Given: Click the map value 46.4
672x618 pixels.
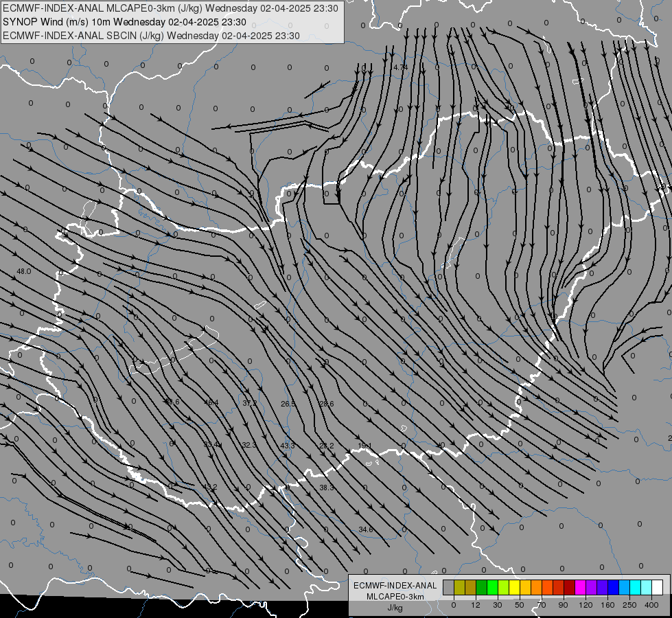Looking at the screenshot, I should click(211, 402).
